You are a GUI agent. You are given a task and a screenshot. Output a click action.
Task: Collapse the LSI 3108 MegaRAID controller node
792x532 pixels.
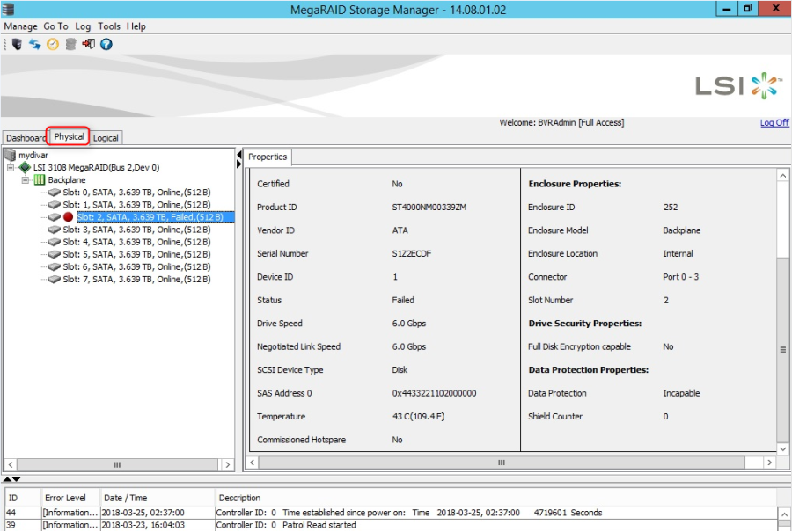coord(11,168)
